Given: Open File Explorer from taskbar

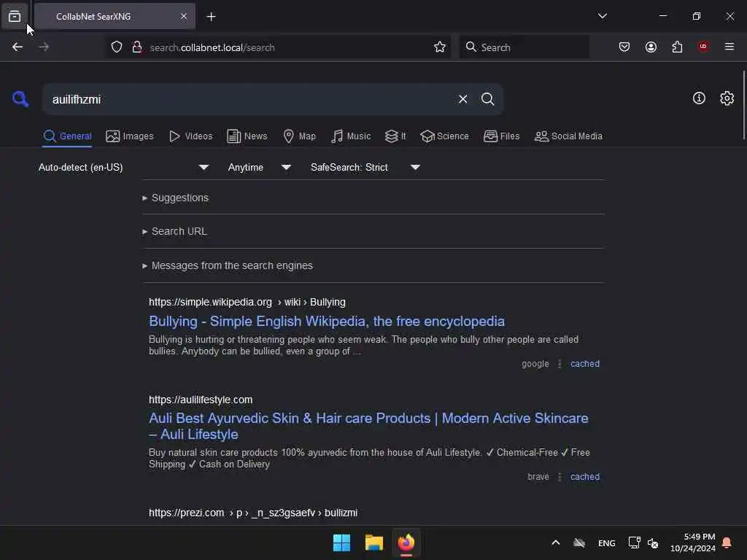Looking at the screenshot, I should point(374,542).
